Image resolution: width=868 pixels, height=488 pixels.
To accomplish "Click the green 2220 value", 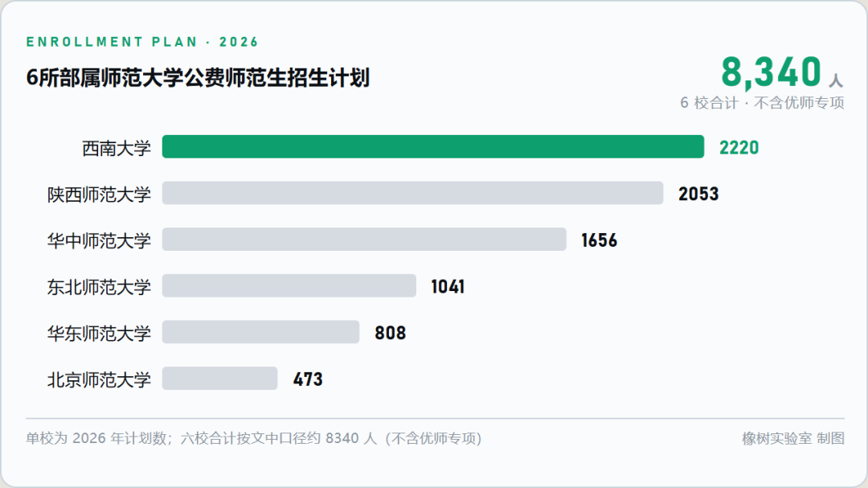I will pyautogui.click(x=739, y=148).
